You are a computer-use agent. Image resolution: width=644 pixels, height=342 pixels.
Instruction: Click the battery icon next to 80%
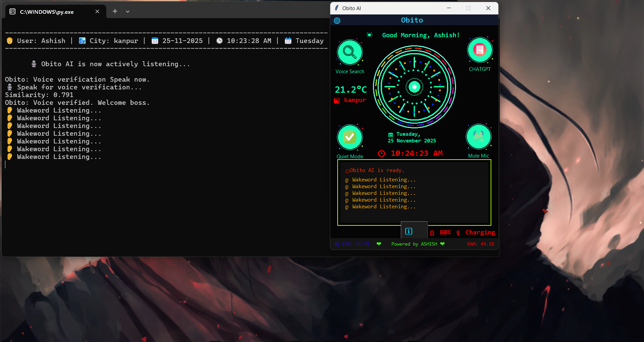432,233
